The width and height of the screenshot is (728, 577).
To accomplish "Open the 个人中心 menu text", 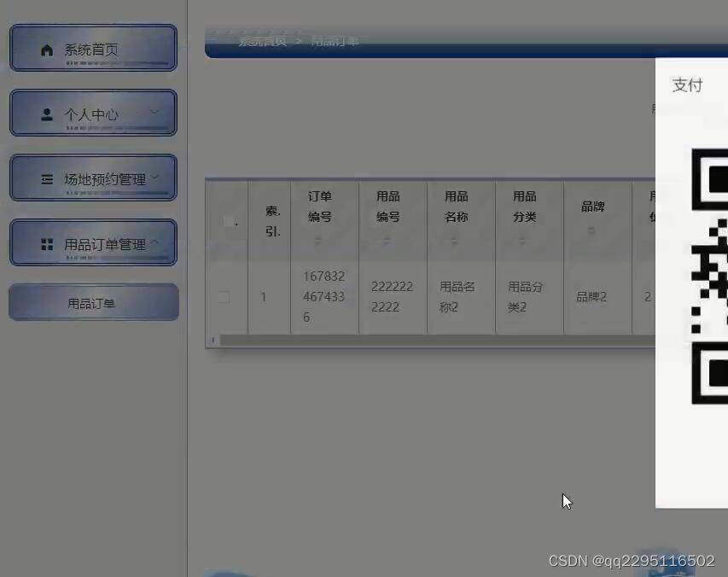I will (91, 114).
